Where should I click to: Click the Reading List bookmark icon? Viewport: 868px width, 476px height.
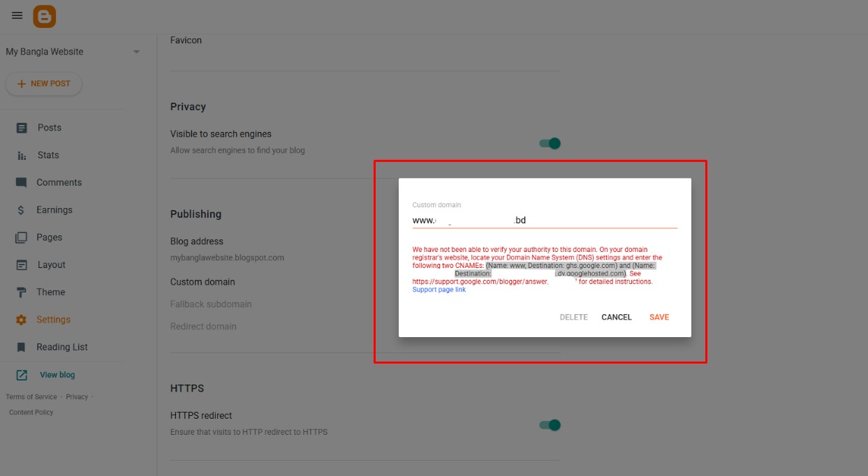[22, 347]
